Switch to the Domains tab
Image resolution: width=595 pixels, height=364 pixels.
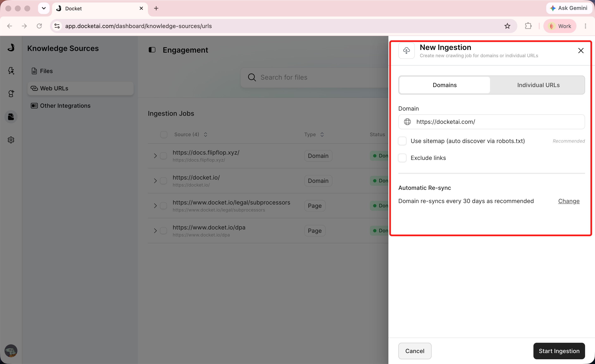tap(445, 85)
